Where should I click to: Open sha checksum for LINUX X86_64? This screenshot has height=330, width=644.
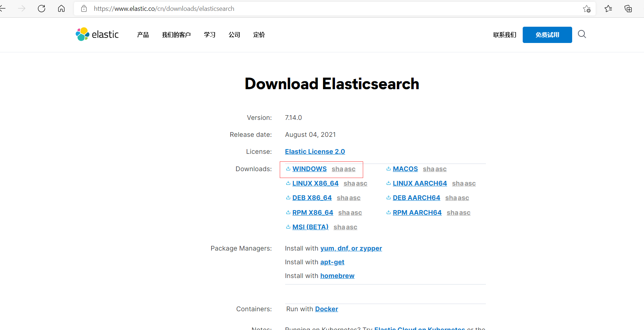pos(349,183)
